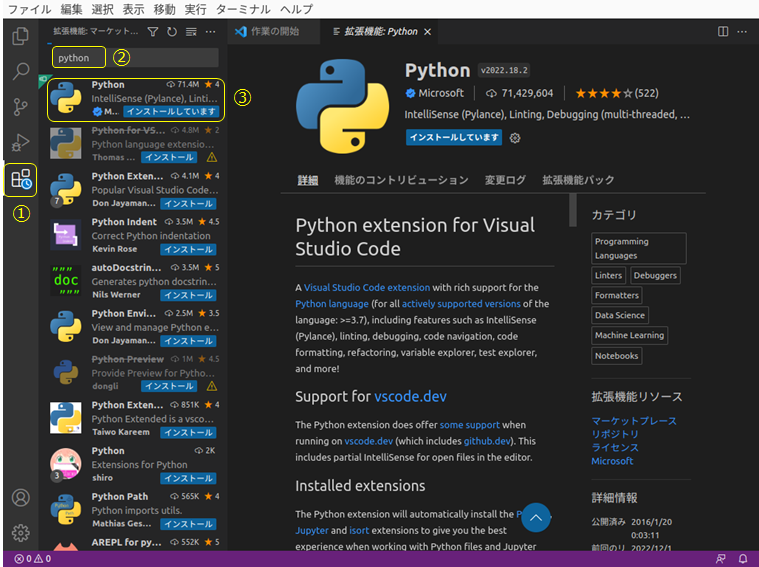Refresh the extensions list
Screen dimensions: 759x567
click(171, 32)
